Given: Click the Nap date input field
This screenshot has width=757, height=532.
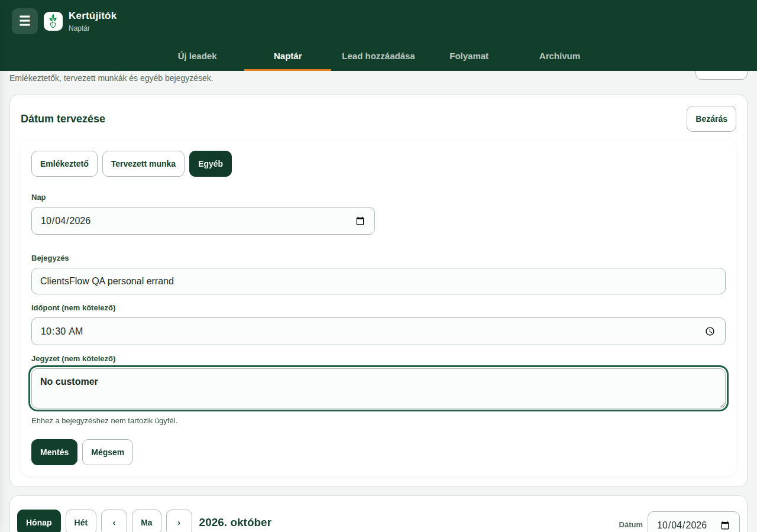Looking at the screenshot, I should (203, 221).
